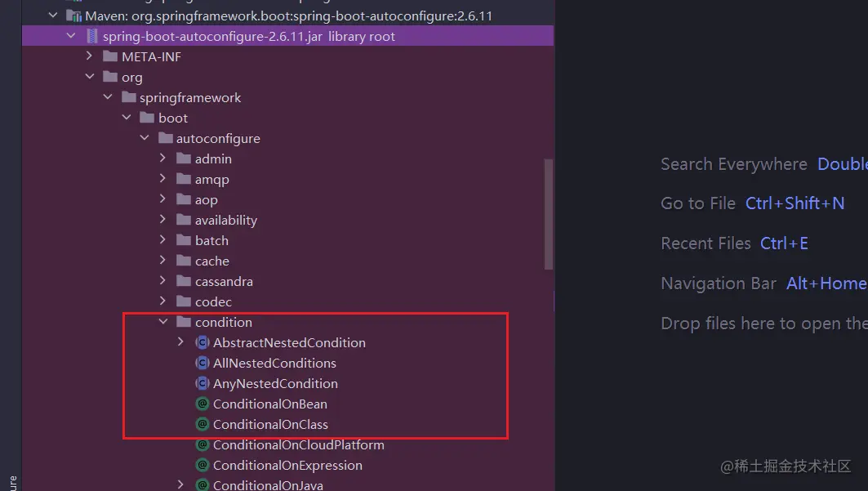The image size is (868, 491).
Task: Click the boot folder icon
Action: (x=147, y=118)
